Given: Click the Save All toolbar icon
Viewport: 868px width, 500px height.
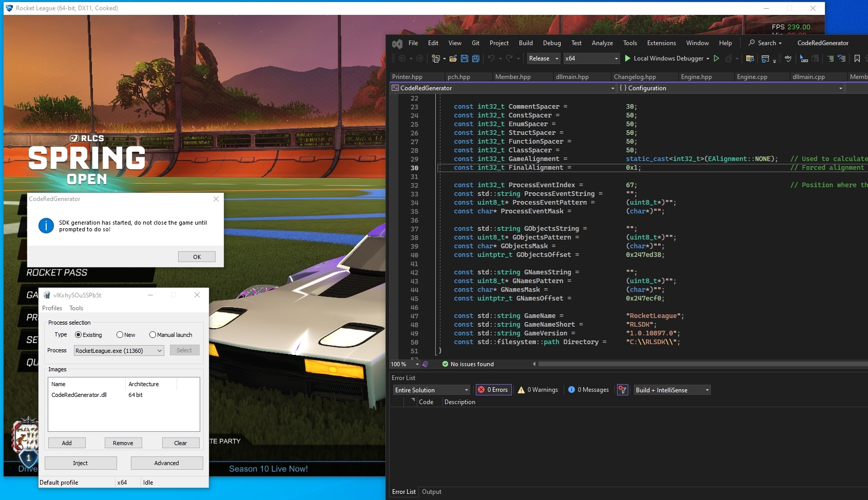Looking at the screenshot, I should point(476,58).
